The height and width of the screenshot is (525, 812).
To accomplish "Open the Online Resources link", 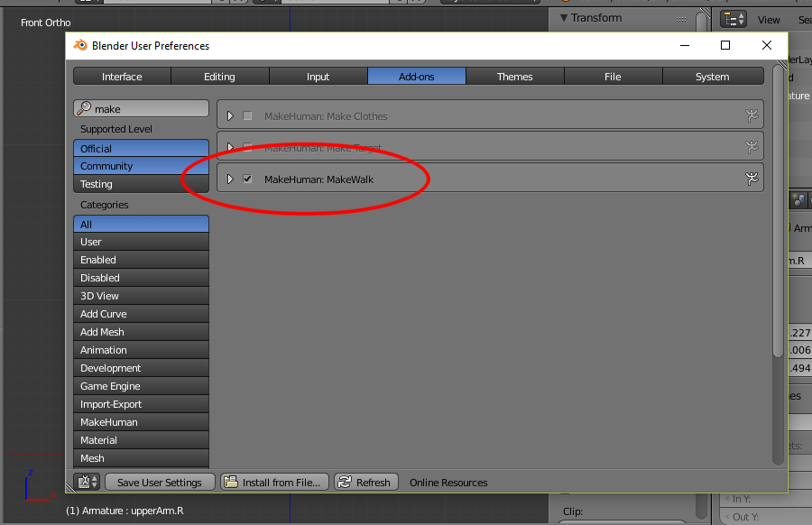I will [448, 483].
